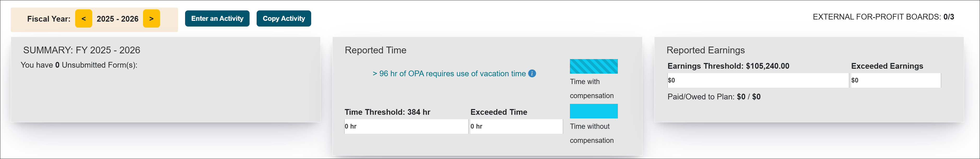
Task: Click the Copy Activity button
Action: pyautogui.click(x=284, y=18)
